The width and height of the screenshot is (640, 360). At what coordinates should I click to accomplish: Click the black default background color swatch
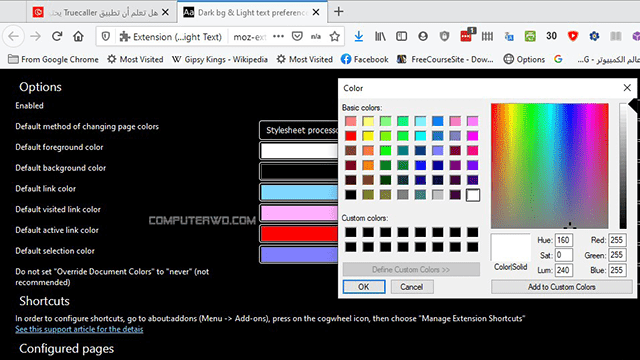pos(299,171)
